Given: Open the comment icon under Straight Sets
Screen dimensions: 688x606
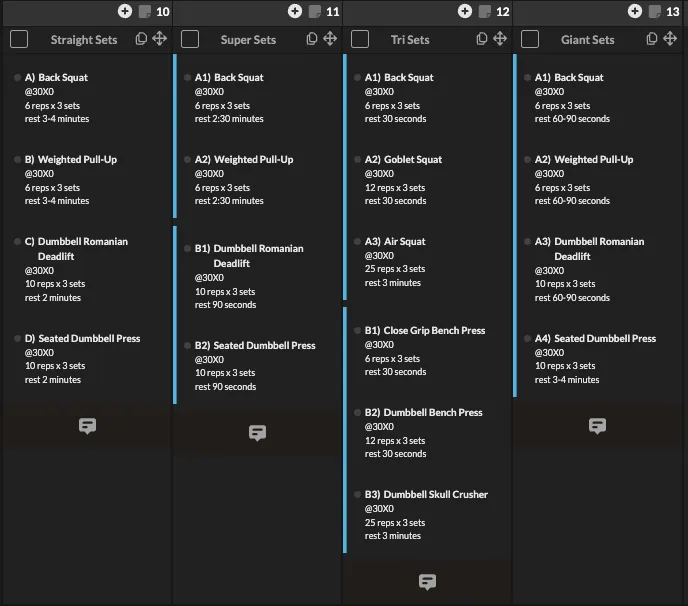Looking at the screenshot, I should 87,426.
